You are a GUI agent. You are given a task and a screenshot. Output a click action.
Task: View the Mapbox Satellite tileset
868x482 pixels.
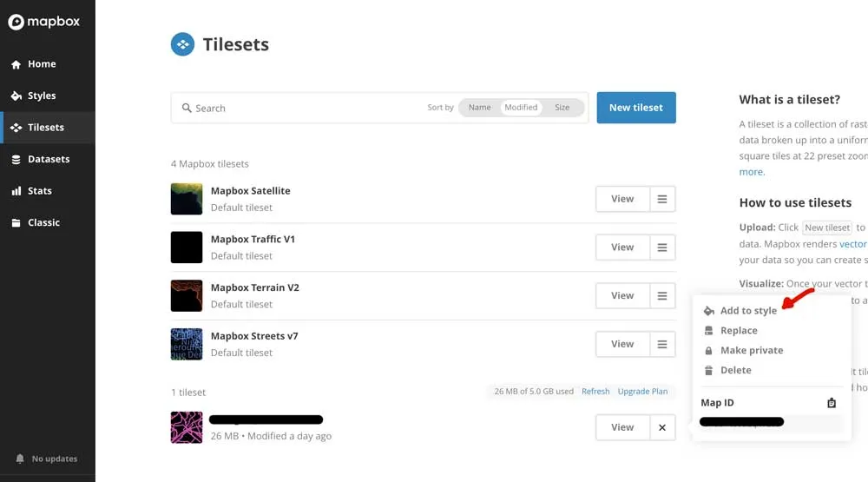(622, 199)
